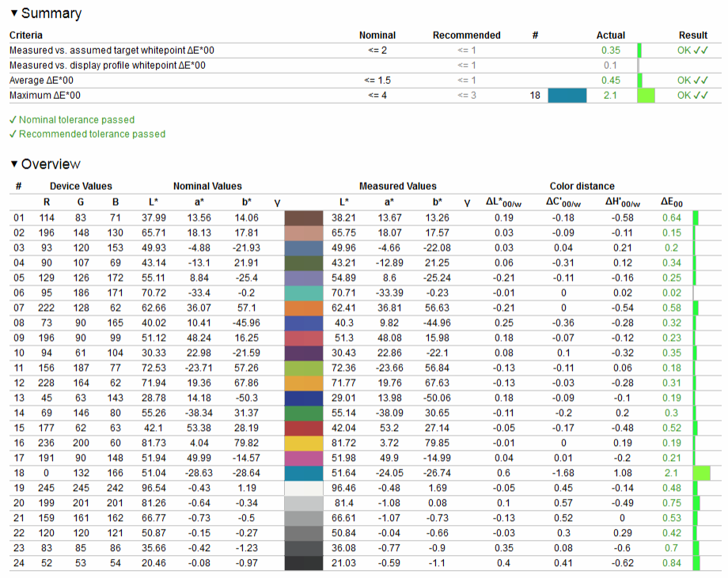728x578 pixels.
Task: Click the Measured Values header
Action: [397, 187]
